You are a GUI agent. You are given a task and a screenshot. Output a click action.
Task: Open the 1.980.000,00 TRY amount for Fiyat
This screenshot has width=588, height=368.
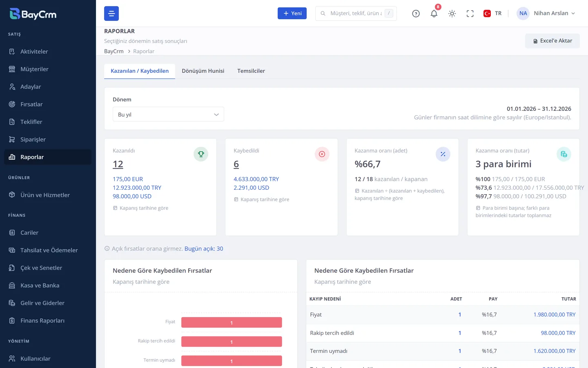click(x=555, y=315)
